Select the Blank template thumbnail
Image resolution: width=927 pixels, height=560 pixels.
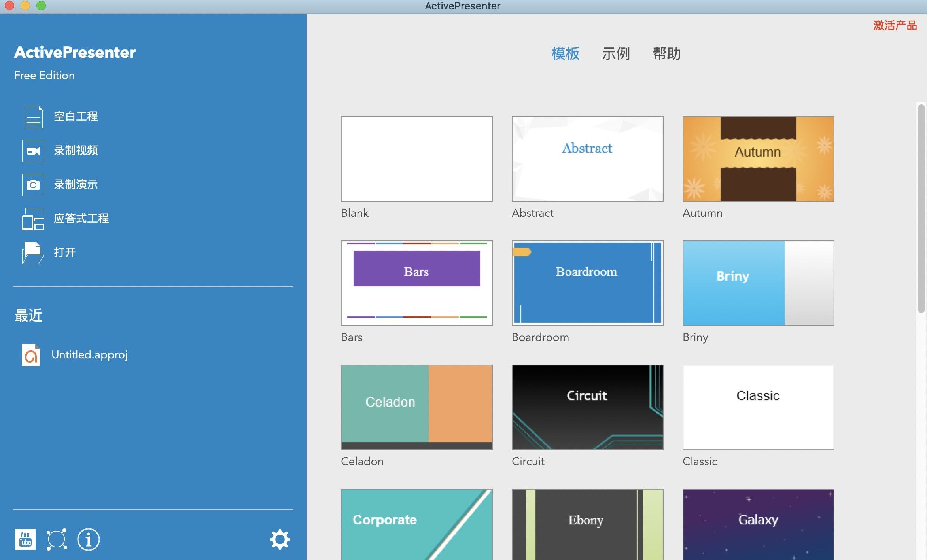click(x=417, y=159)
